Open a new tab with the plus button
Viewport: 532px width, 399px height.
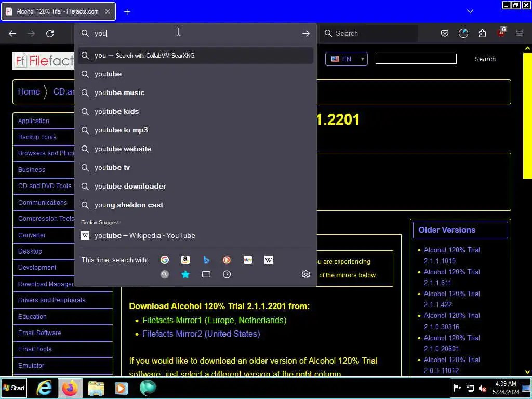point(127,12)
